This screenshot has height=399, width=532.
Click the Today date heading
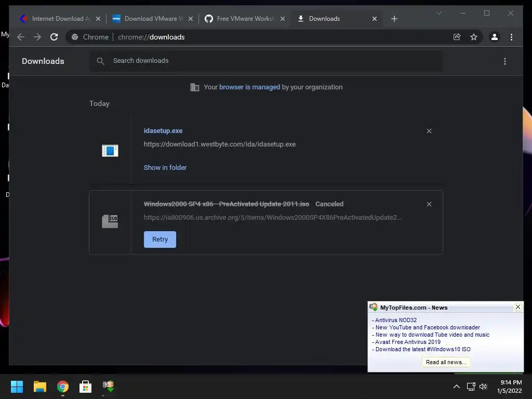pos(99,103)
